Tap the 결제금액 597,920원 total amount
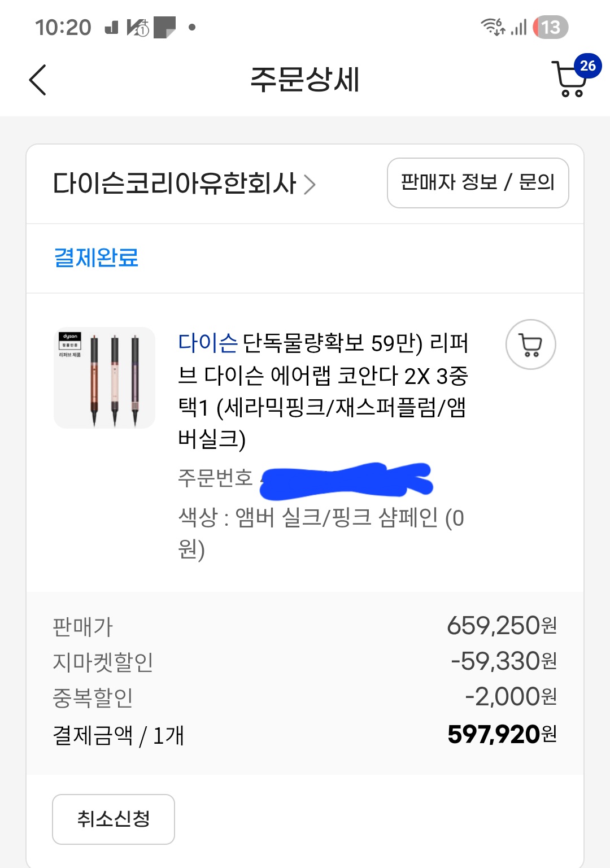This screenshot has height=868, width=610. click(x=502, y=734)
